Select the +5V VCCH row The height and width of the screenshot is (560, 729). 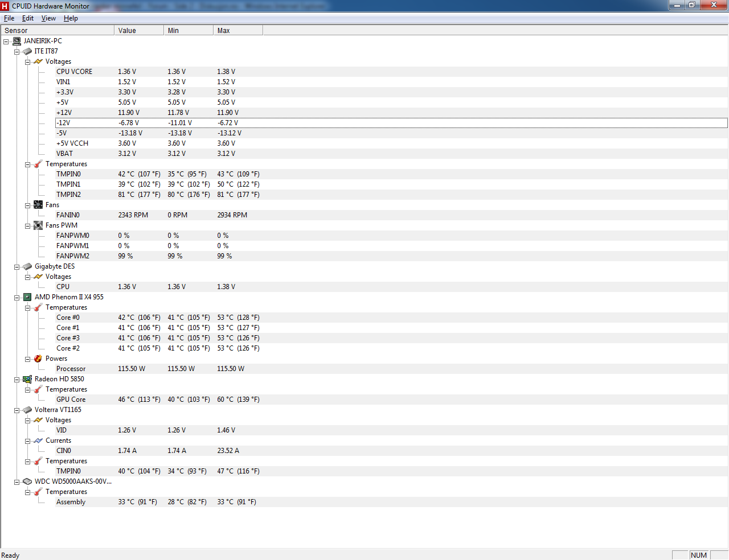coord(391,143)
